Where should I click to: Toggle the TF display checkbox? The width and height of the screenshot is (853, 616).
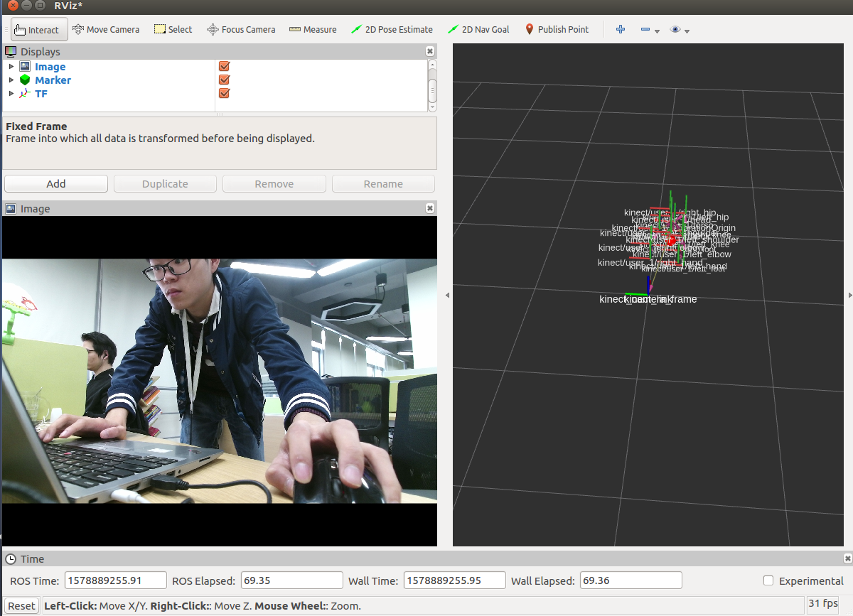tap(224, 93)
